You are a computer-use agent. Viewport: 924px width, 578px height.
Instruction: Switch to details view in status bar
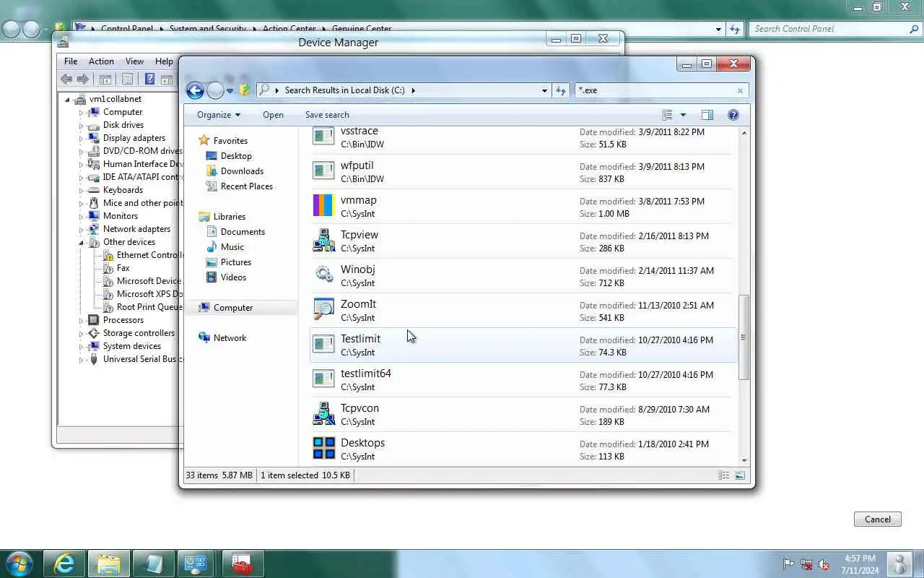(723, 475)
